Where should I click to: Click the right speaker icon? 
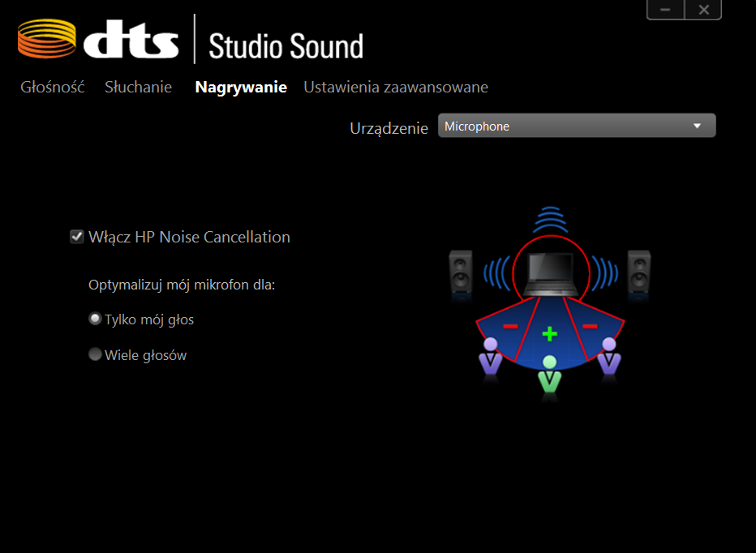pos(639,272)
